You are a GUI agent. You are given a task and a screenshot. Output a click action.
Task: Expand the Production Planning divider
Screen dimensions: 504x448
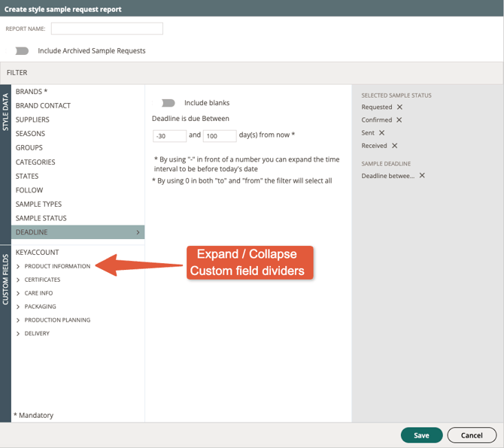tap(18, 320)
